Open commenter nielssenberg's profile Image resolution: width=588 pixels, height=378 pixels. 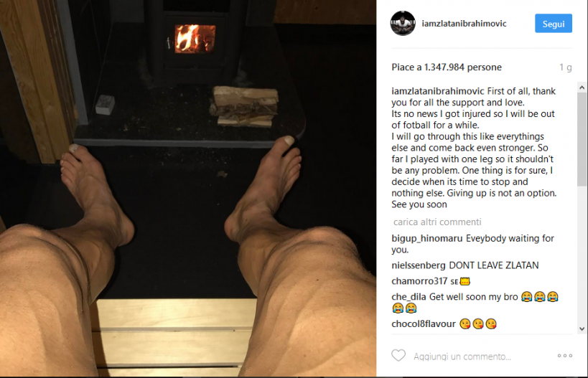(418, 265)
